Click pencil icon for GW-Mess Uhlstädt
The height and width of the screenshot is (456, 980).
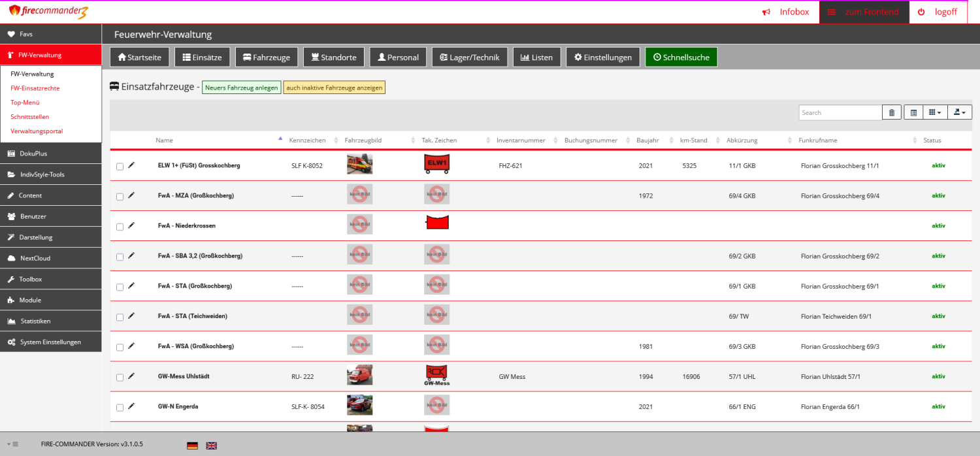tap(131, 376)
